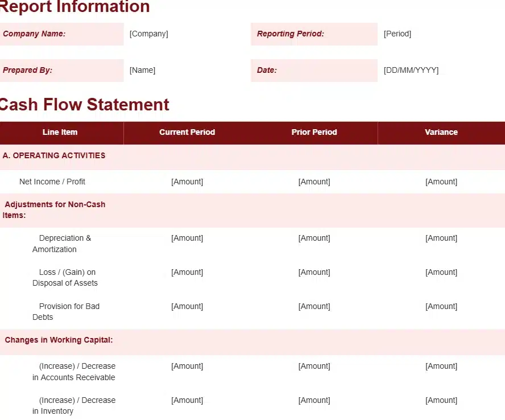Click the Cash Flow Statement heading
Image resolution: width=505 pixels, height=420 pixels.
[x=84, y=105]
